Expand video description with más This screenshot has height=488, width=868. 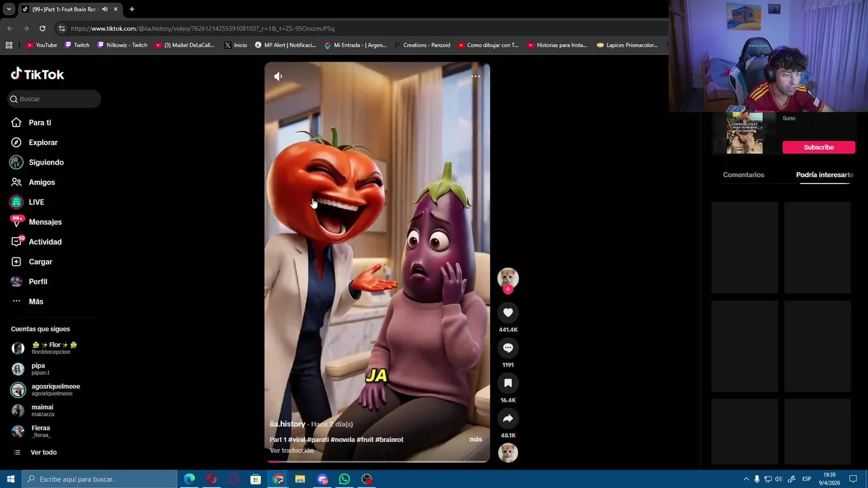pos(476,439)
